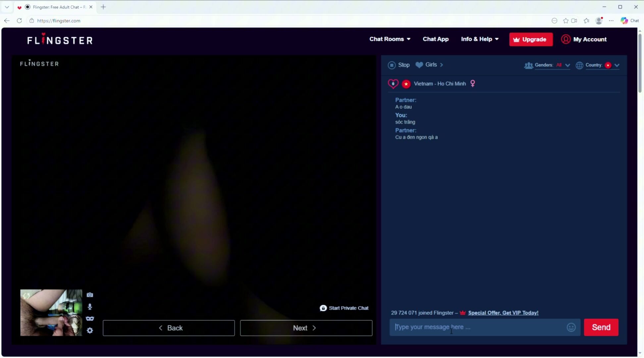Screen dimensions: 644x358
Task: Send the chat message
Action: pos(601,328)
